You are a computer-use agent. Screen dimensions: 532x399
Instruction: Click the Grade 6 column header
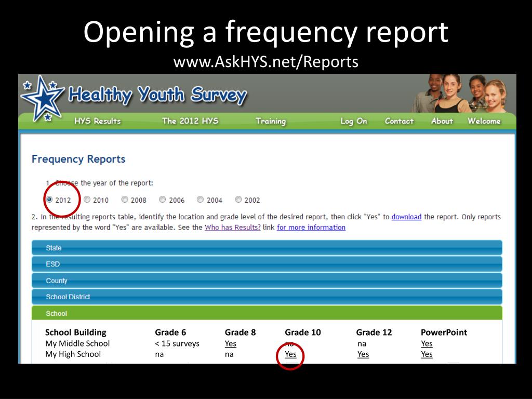tap(170, 332)
